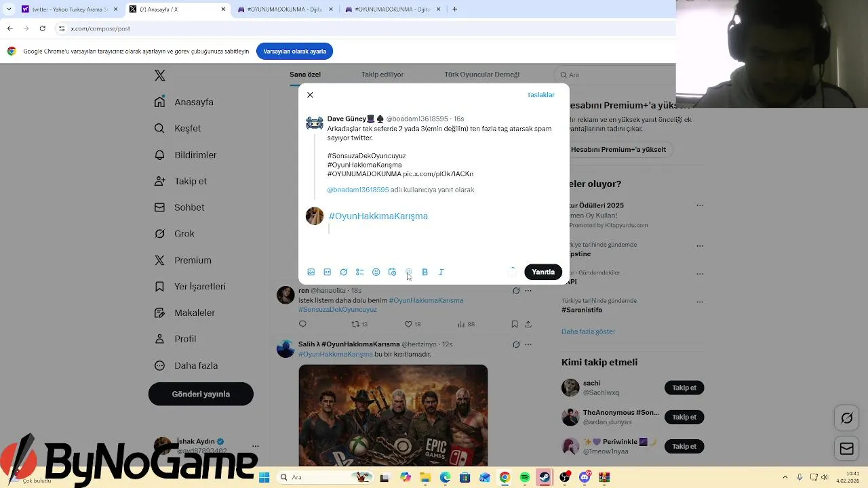Image resolution: width=868 pixels, height=488 pixels.
Task: Open more options on ren's post
Action: (x=528, y=291)
